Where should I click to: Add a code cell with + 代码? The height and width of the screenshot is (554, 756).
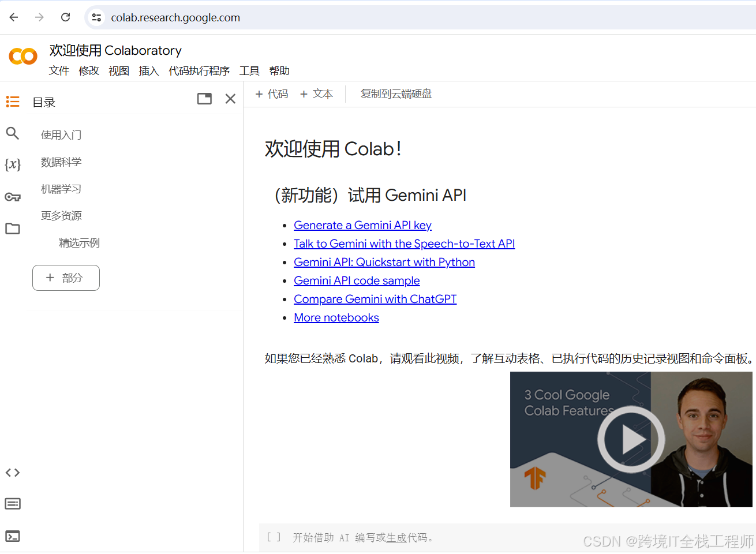(x=272, y=94)
